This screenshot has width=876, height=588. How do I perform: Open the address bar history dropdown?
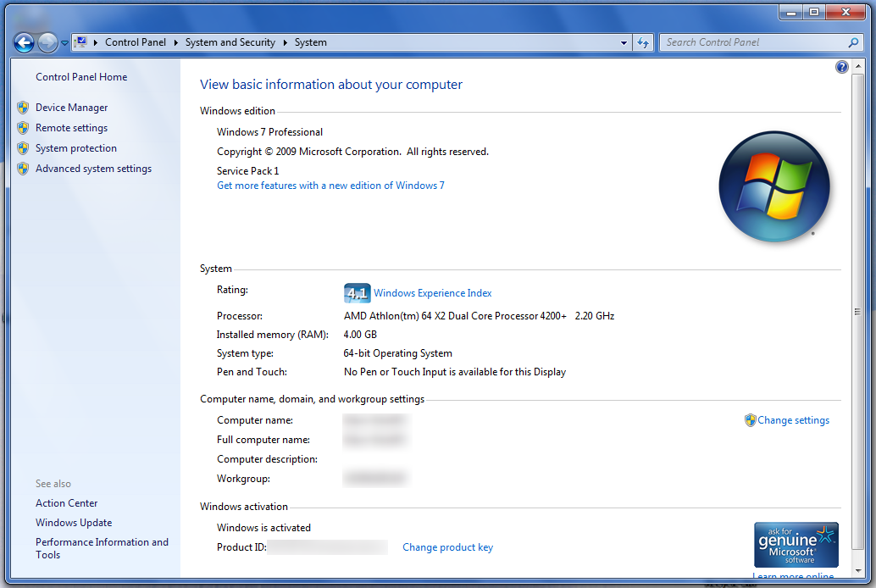pos(624,42)
